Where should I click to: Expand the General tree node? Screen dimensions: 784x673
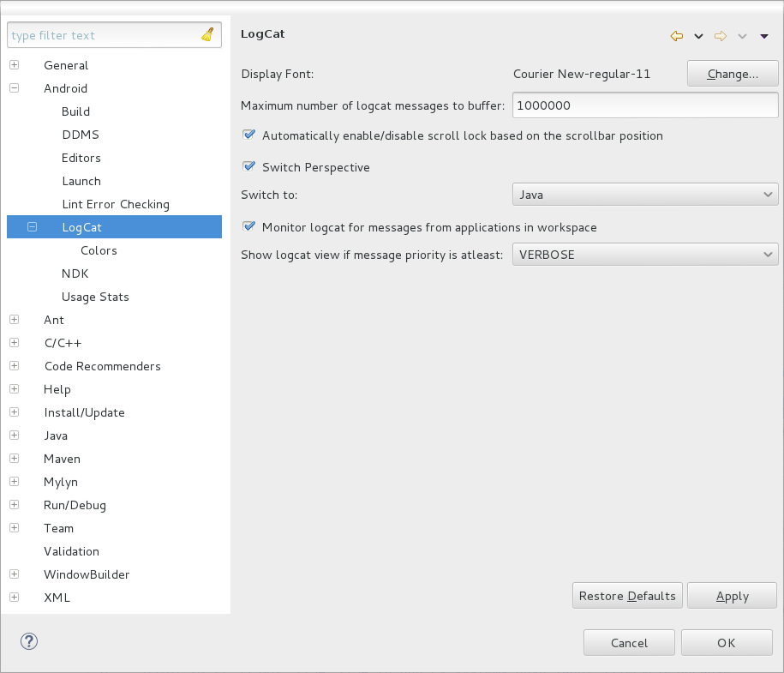pos(15,65)
